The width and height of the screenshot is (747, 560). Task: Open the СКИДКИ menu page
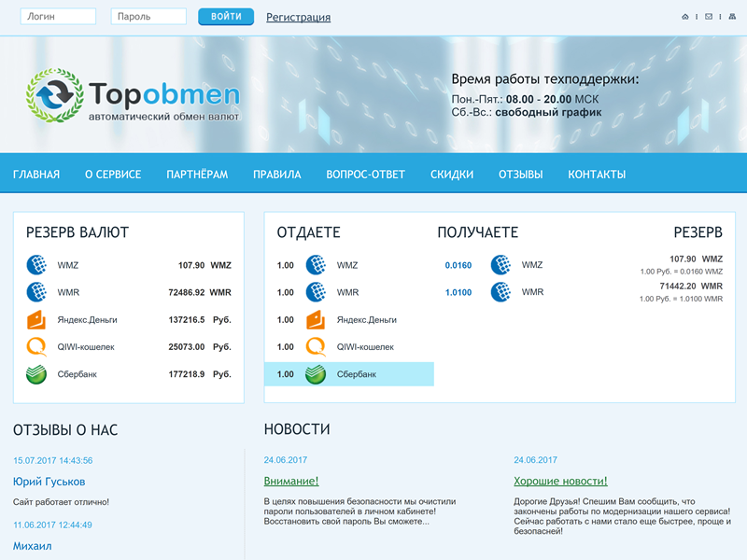452,175
